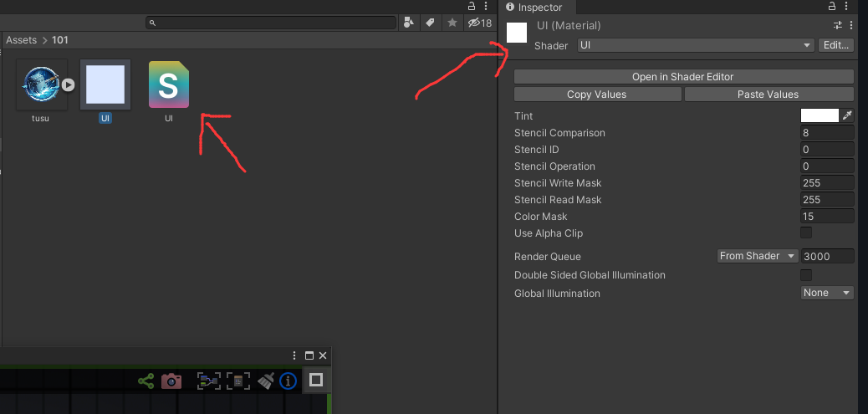
Task: Click the material preview swatch in Inspector
Action: tap(517, 33)
